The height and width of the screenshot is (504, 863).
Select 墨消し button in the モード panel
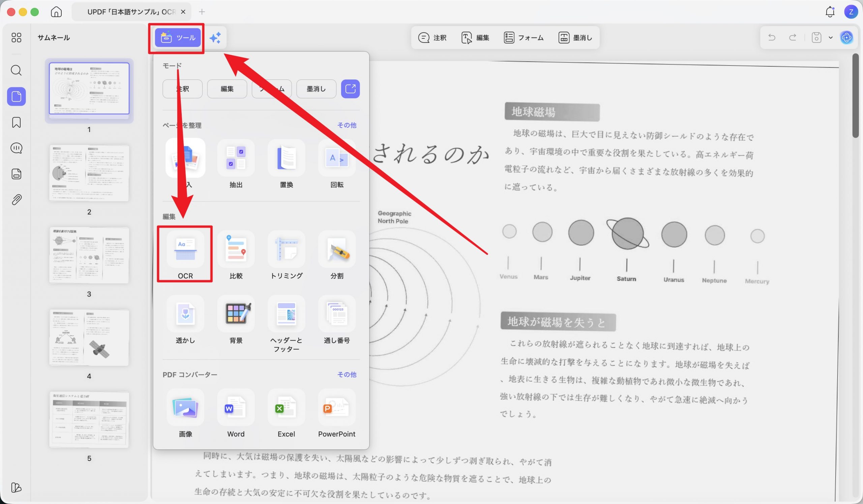(316, 89)
